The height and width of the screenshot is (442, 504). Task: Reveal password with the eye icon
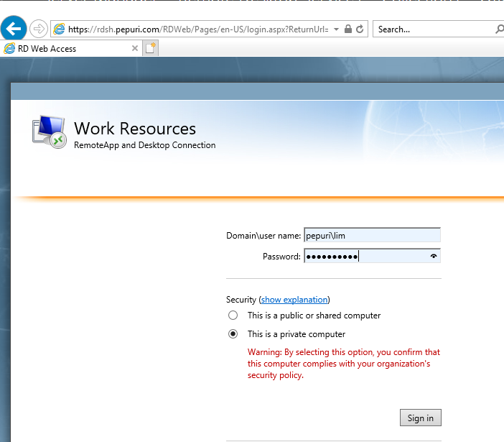pos(434,256)
